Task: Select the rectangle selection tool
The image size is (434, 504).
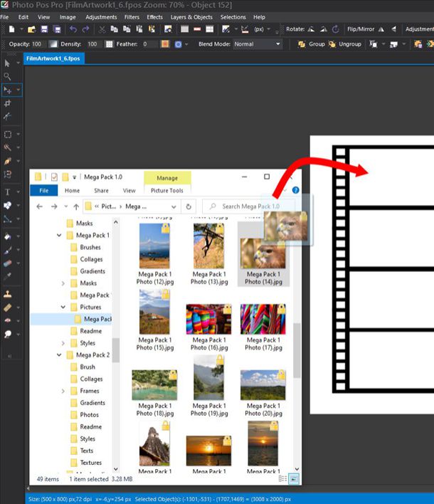Action: [x=7, y=135]
